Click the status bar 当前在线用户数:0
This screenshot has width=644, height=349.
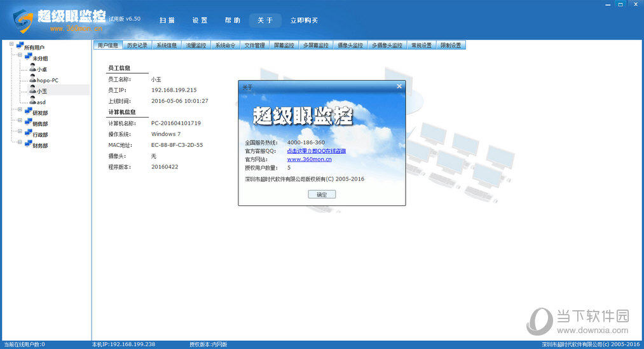coord(25,345)
